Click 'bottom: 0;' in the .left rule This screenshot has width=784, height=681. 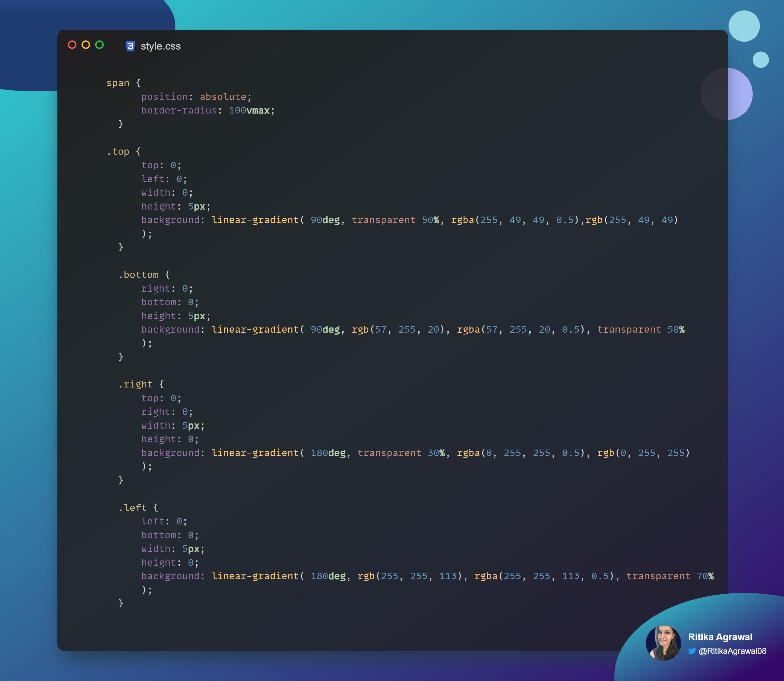[170, 535]
